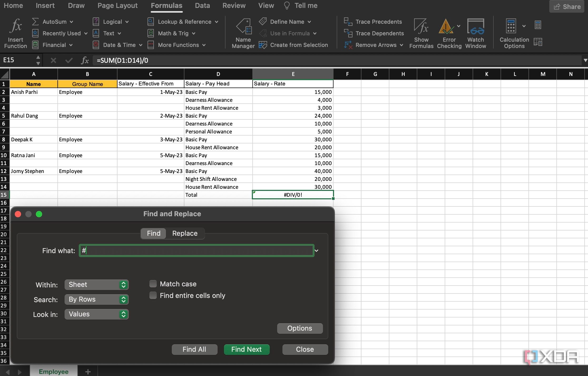Click Create from Selection
Viewport: 588px width, 376px height.
tap(294, 45)
